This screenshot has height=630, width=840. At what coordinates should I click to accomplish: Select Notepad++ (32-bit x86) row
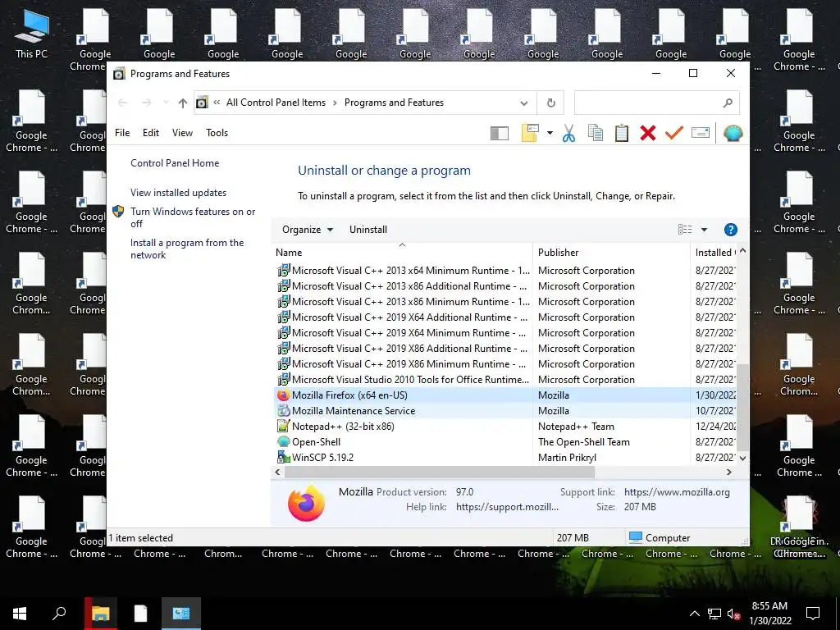[505, 427]
